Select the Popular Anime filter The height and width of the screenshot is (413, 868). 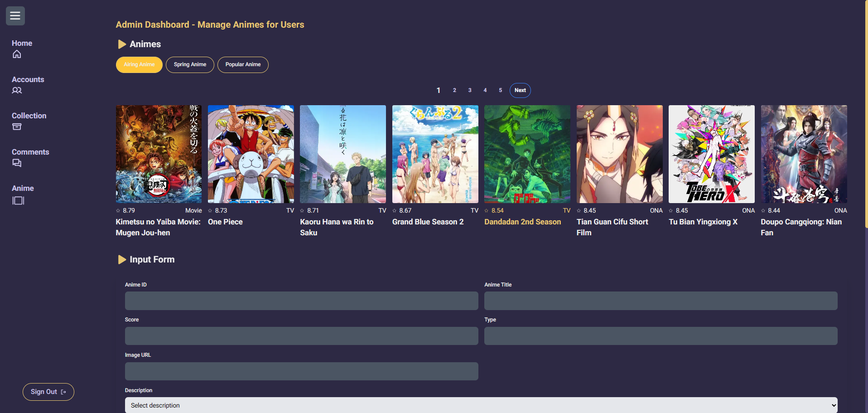pos(243,65)
